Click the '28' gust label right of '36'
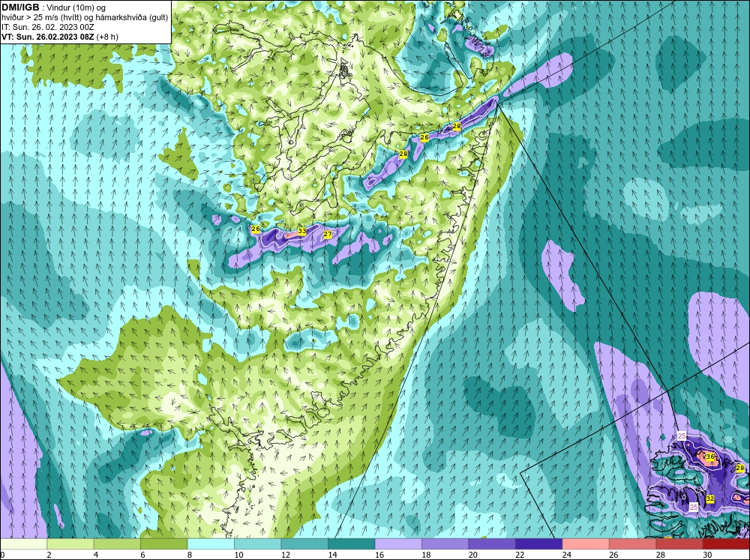The height and width of the screenshot is (560, 750). pyautogui.click(x=740, y=468)
